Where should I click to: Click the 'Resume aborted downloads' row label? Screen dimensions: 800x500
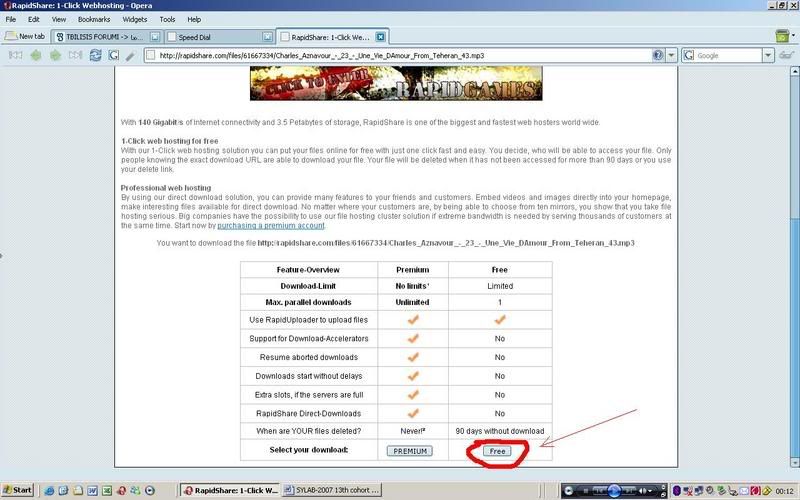click(309, 357)
